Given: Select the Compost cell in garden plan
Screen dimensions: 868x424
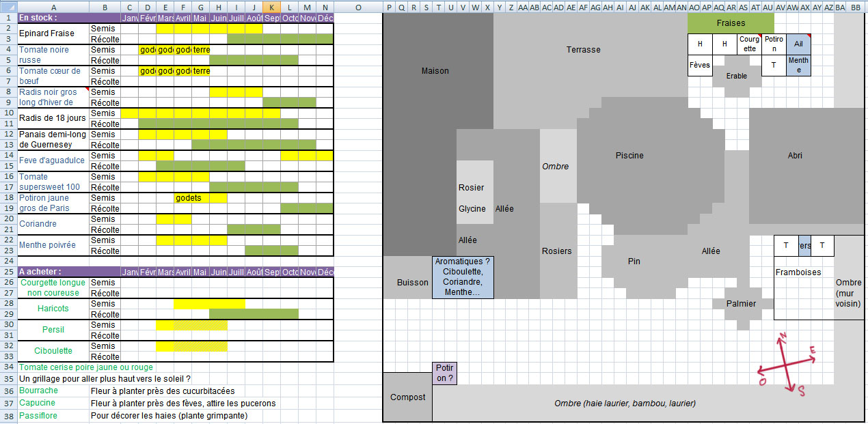Looking at the screenshot, I should [407, 397].
